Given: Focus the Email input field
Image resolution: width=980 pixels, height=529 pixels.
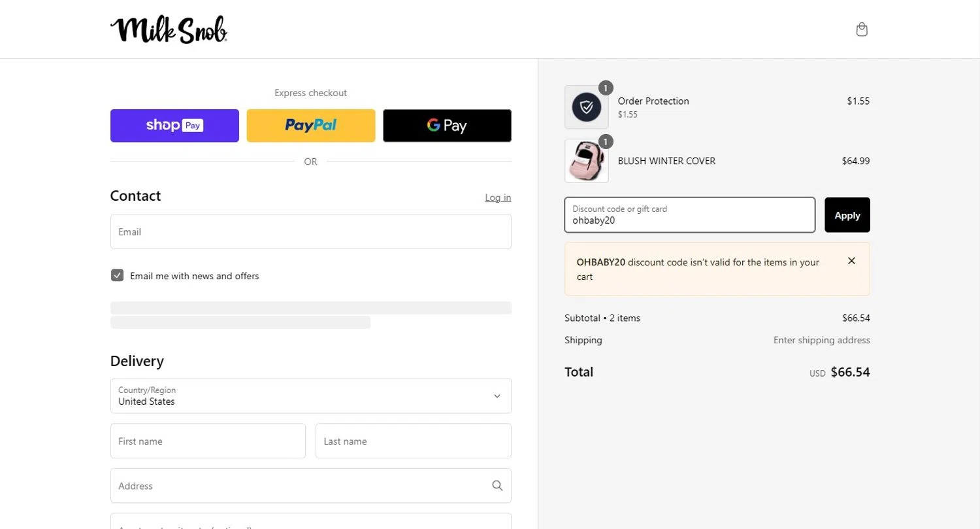Looking at the screenshot, I should (311, 231).
